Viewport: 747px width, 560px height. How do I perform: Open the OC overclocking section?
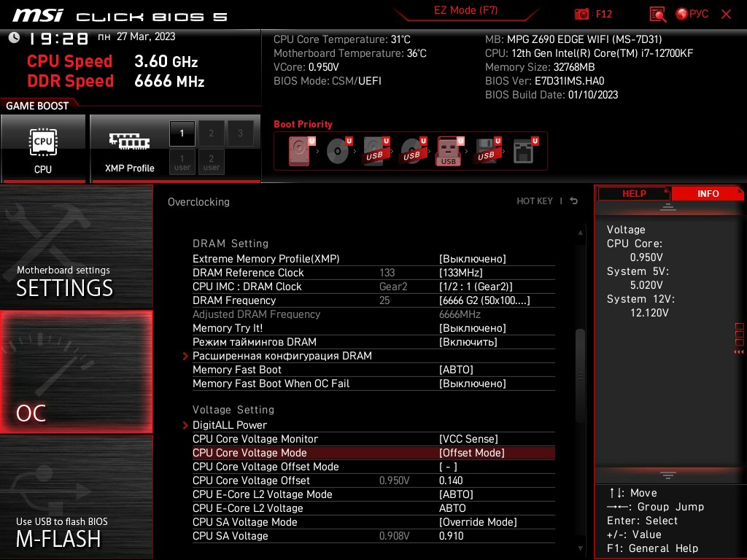(x=76, y=372)
